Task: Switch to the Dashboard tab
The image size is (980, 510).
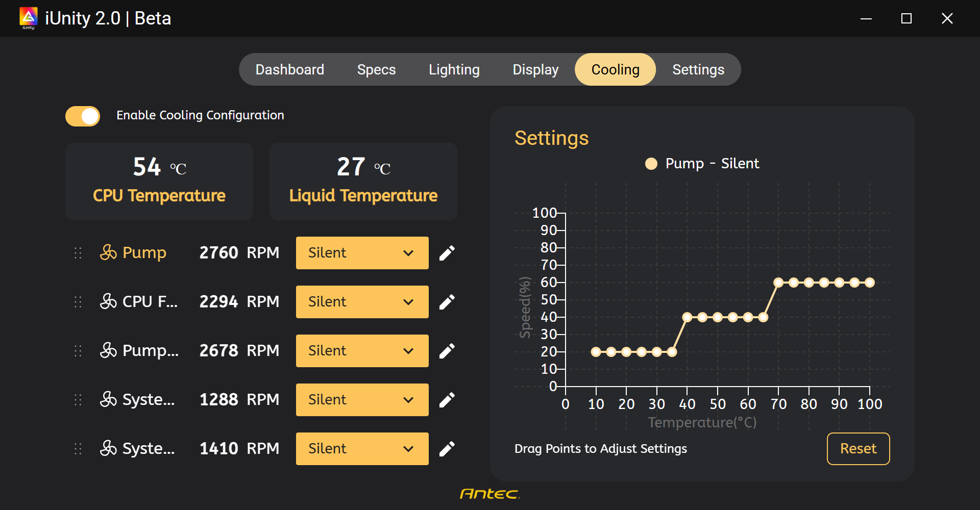Action: 290,69
